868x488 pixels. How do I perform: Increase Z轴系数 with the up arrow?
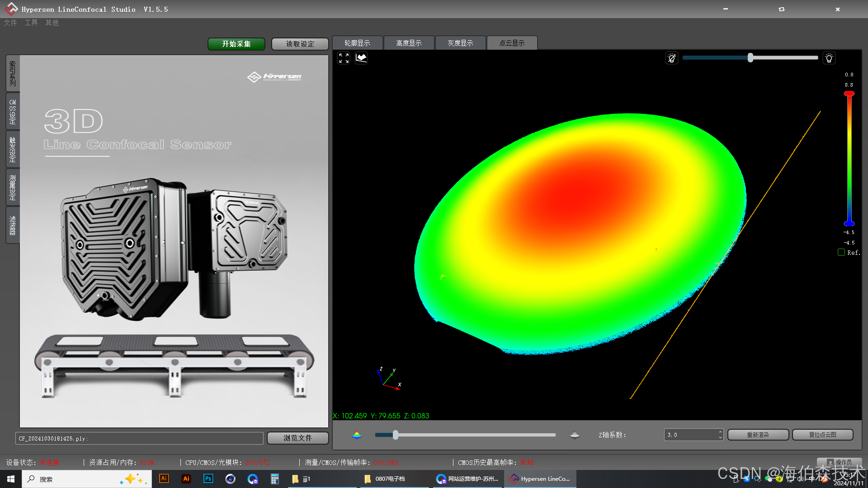(x=720, y=432)
